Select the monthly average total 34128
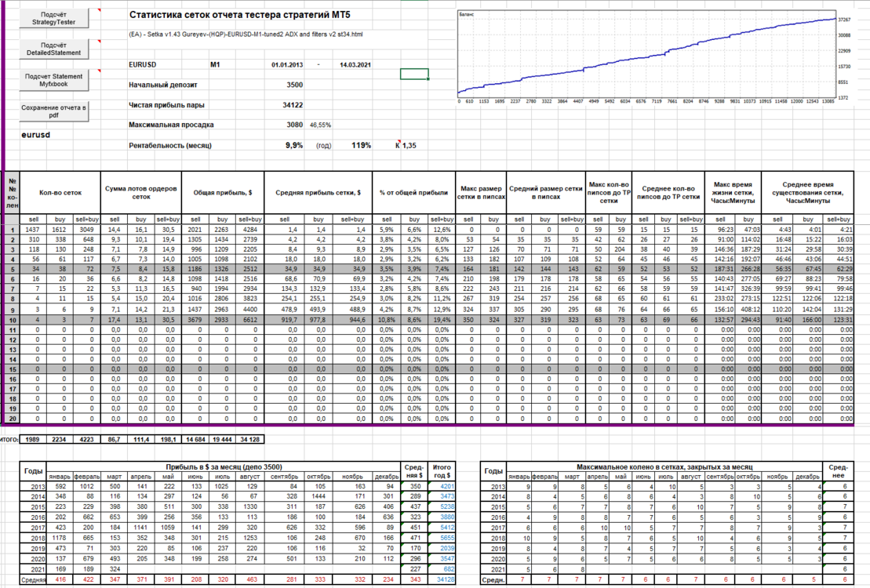The width and height of the screenshot is (870, 588). click(x=442, y=579)
